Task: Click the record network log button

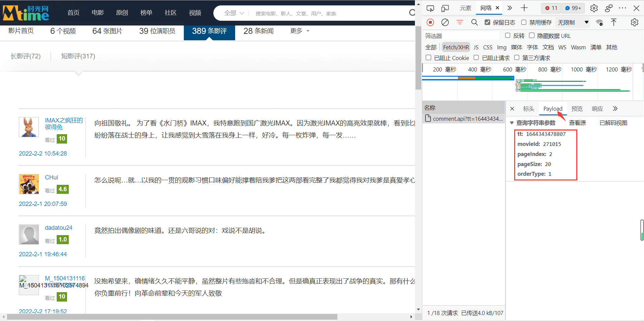Action: (430, 22)
